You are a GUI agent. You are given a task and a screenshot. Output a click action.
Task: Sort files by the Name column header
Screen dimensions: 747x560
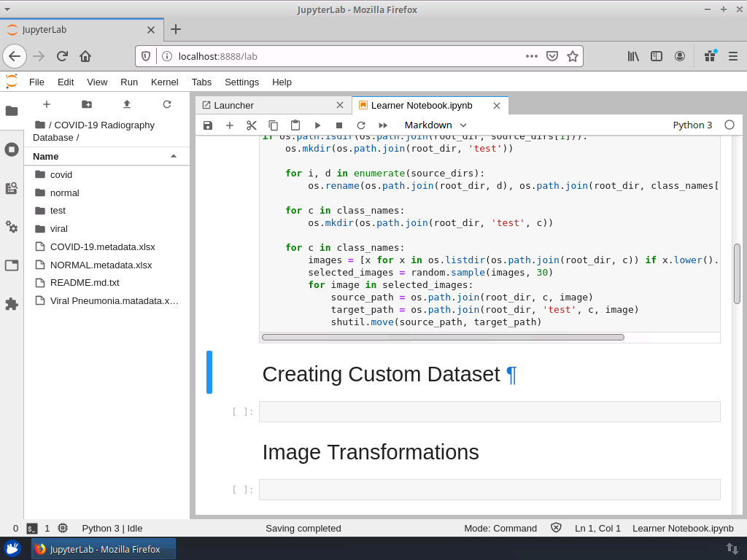point(45,156)
